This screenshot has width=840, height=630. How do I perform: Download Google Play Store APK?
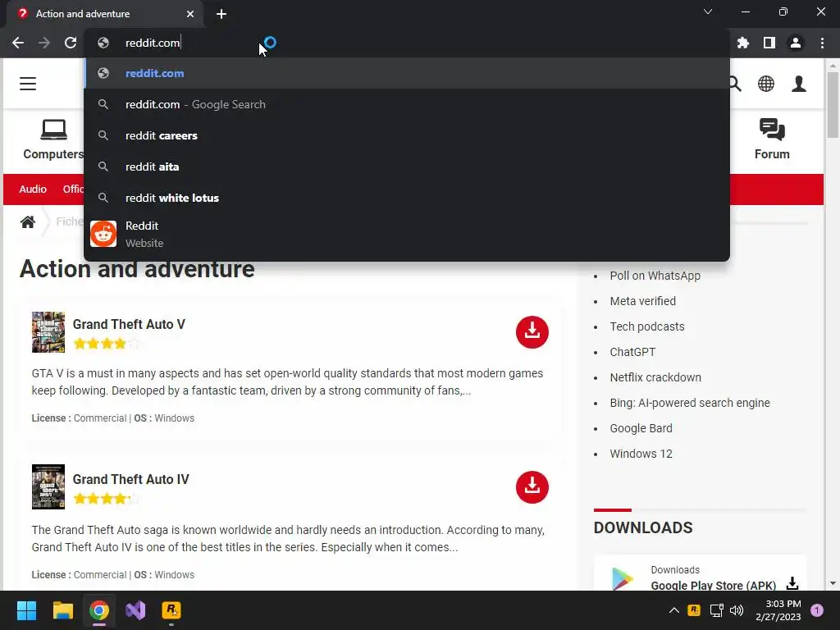coord(792,583)
